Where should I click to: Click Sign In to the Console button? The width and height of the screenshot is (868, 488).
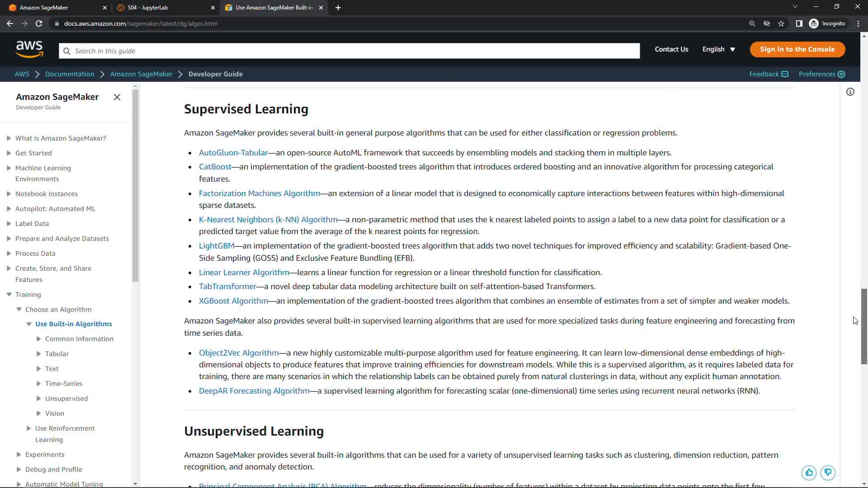pos(797,49)
